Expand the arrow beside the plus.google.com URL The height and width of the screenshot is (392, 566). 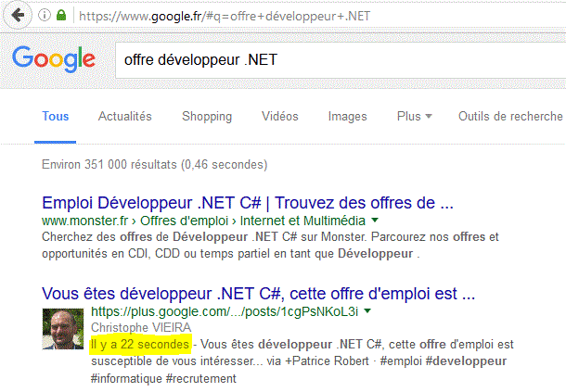click(367, 310)
